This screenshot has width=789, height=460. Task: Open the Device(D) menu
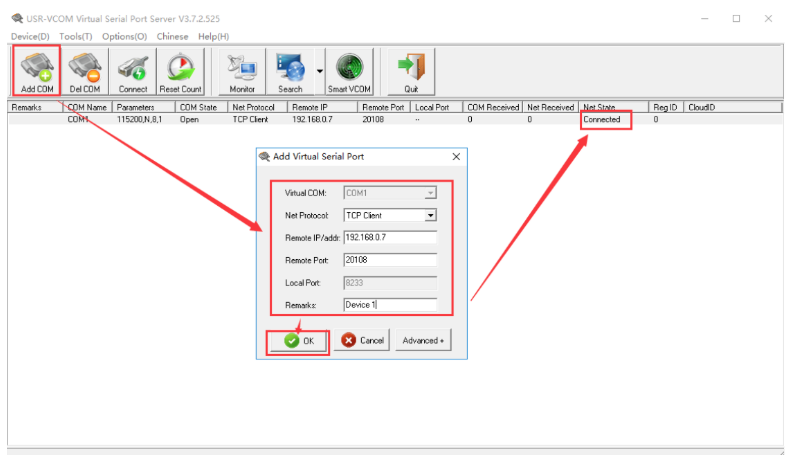30,36
